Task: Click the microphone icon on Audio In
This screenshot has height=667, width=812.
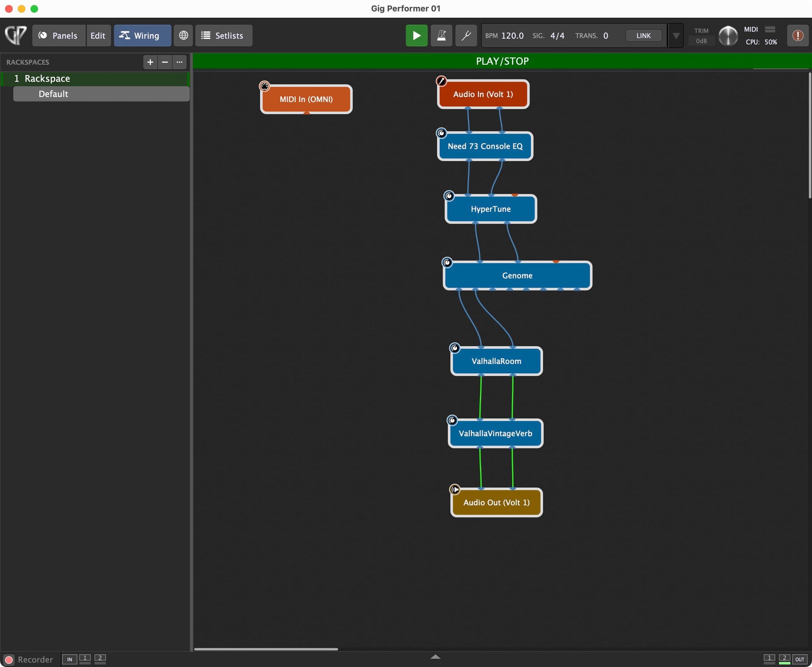Action: click(441, 81)
